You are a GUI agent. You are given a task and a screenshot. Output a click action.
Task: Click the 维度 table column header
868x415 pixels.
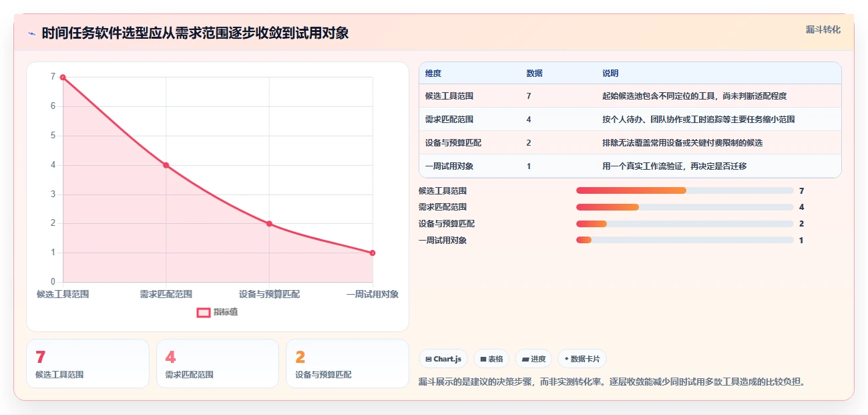click(x=433, y=73)
